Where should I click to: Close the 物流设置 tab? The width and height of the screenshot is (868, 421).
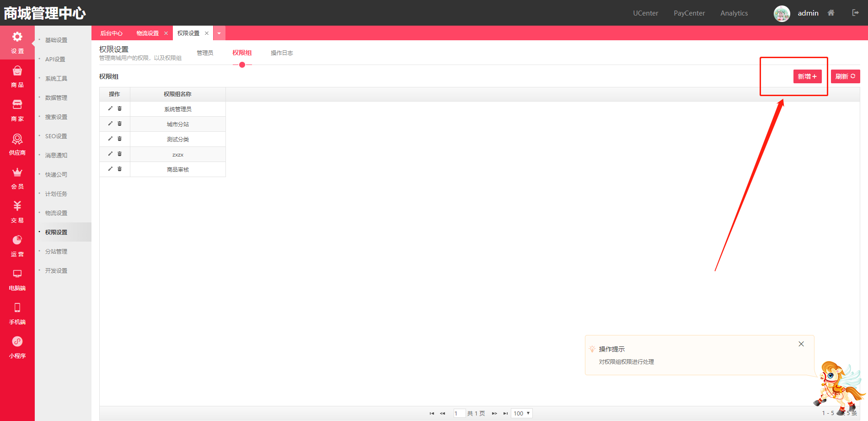[166, 33]
